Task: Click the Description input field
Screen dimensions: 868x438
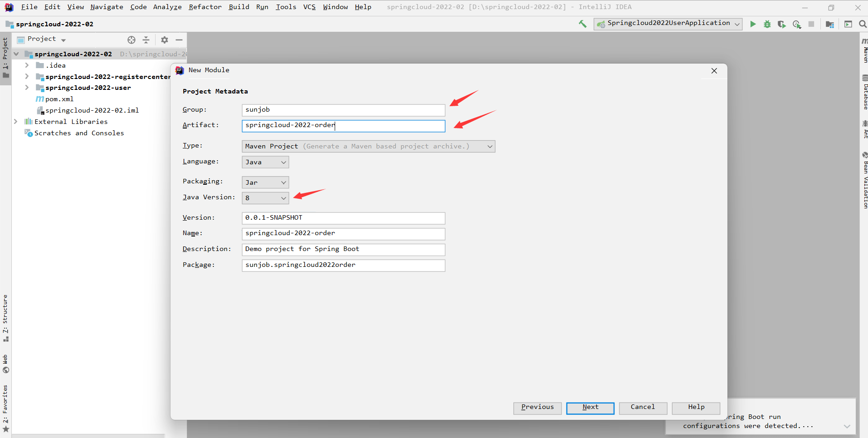Action: [x=343, y=250]
